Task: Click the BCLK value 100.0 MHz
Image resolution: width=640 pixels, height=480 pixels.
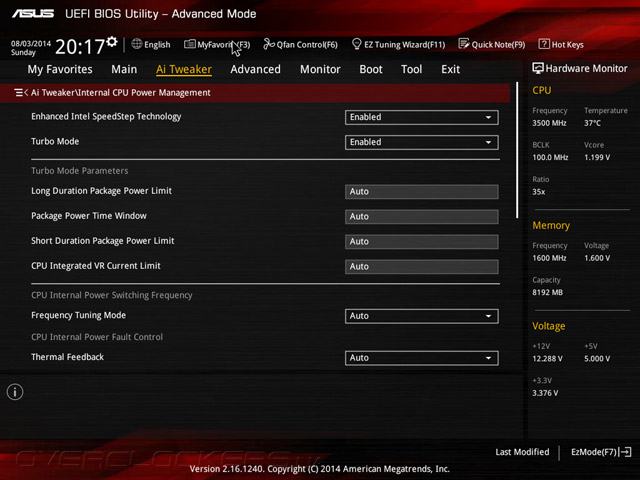Action: coord(550,157)
